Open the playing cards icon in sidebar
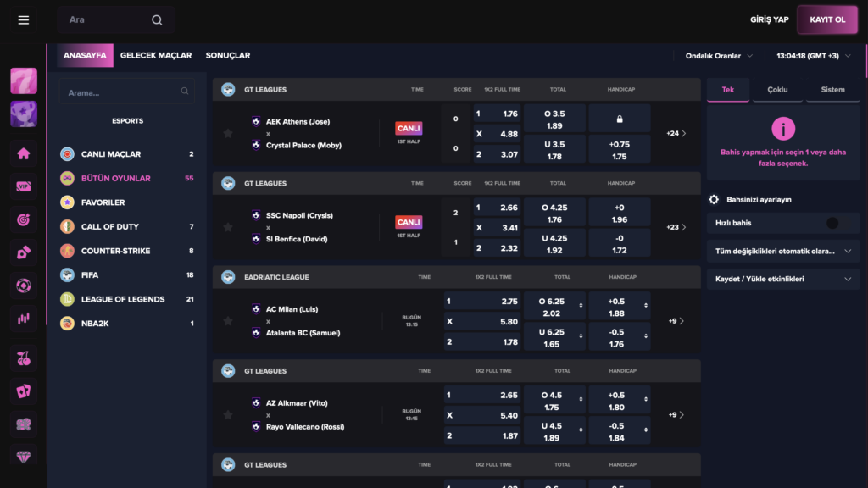Image resolution: width=868 pixels, height=488 pixels. pyautogui.click(x=24, y=391)
